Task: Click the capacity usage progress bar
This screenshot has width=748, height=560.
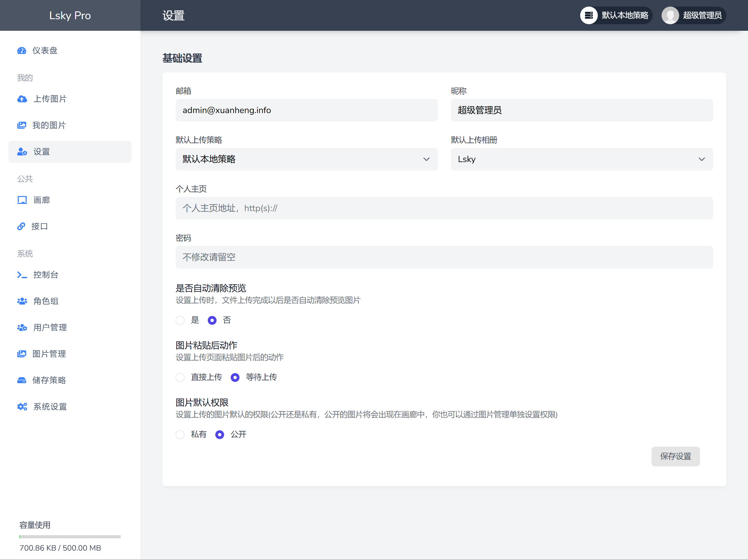Action: [70, 537]
